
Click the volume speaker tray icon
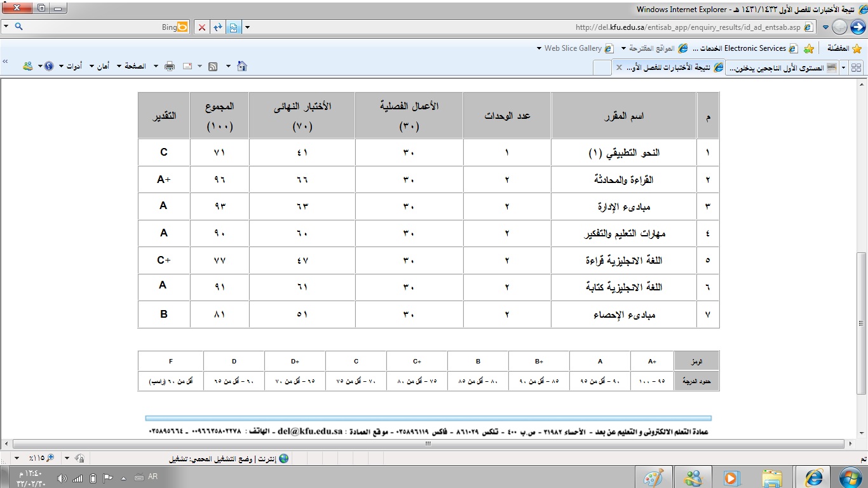pos(63,478)
